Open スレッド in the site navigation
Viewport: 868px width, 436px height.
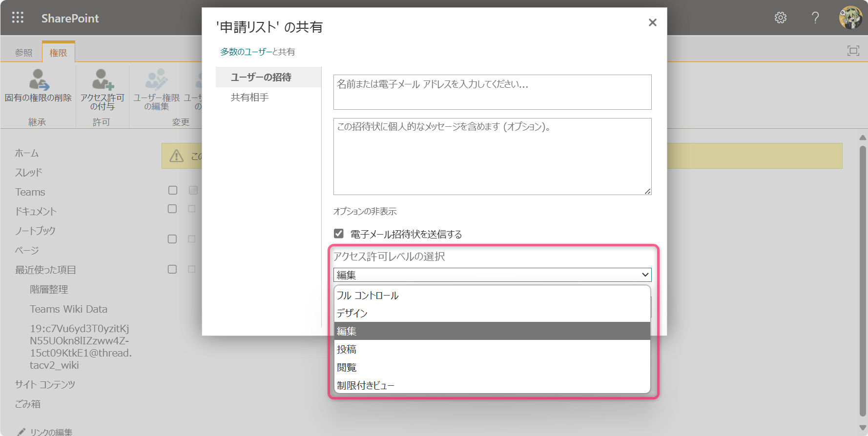[x=29, y=173]
